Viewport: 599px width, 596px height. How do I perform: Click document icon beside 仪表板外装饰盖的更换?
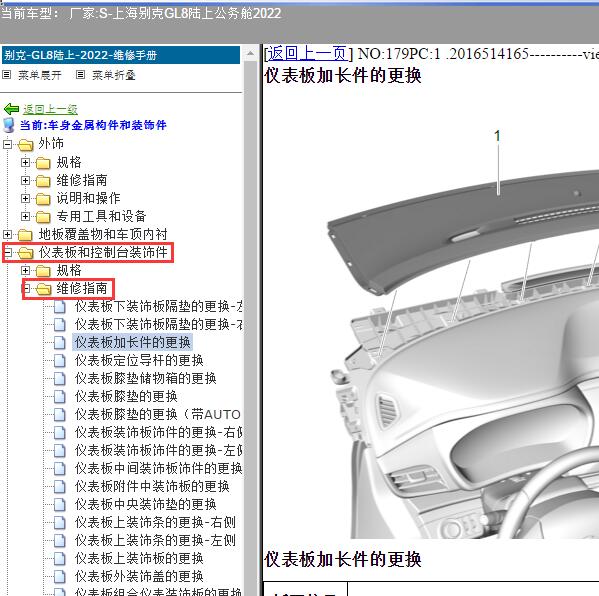[x=60, y=577]
